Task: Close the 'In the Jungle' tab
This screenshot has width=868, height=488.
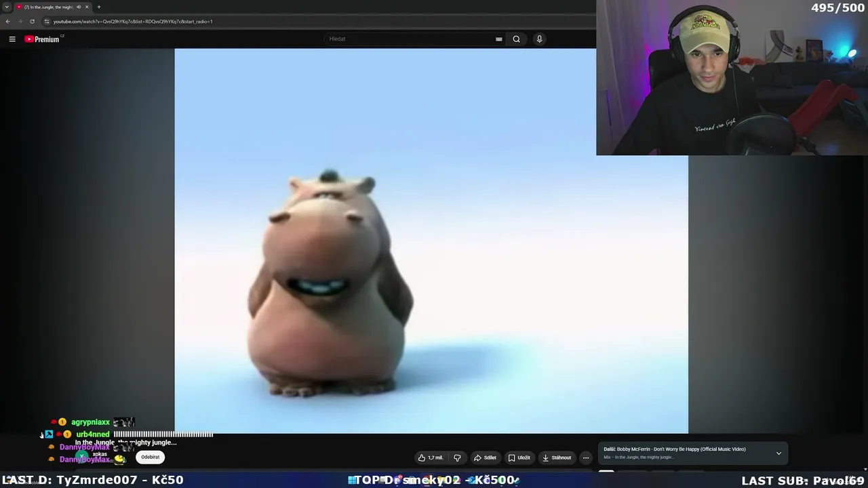Action: [x=87, y=7]
